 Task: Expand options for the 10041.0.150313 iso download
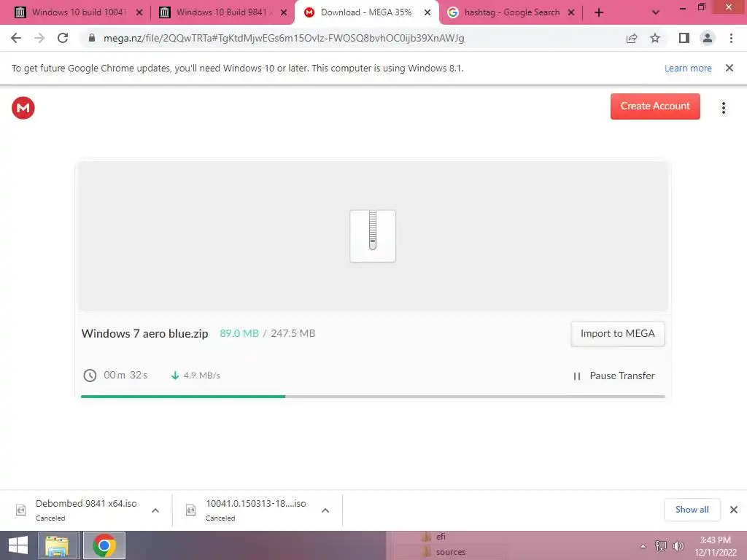[325, 510]
